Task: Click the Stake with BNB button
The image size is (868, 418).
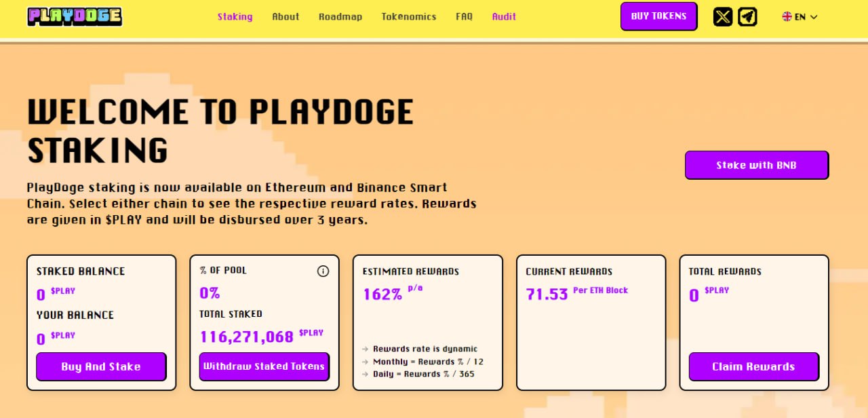Action: (x=757, y=165)
